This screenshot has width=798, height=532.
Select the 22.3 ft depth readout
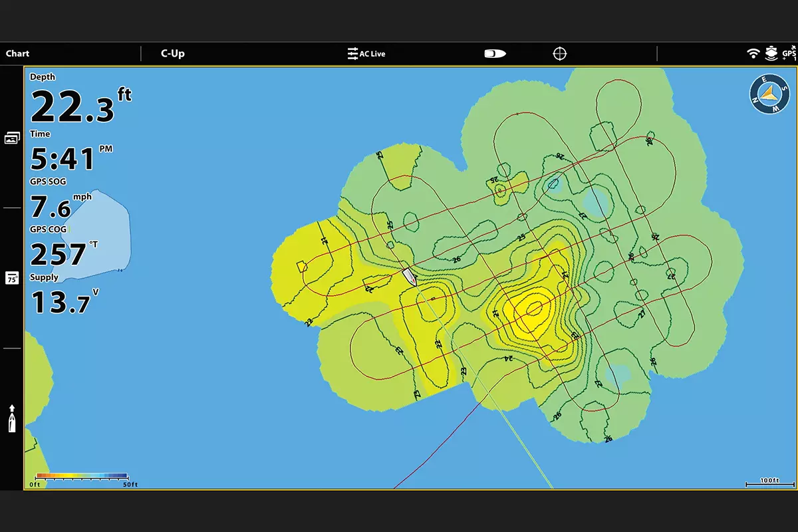[x=81, y=105]
